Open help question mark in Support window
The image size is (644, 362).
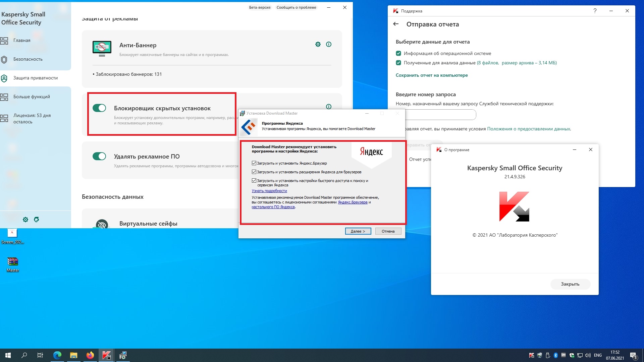(x=595, y=11)
